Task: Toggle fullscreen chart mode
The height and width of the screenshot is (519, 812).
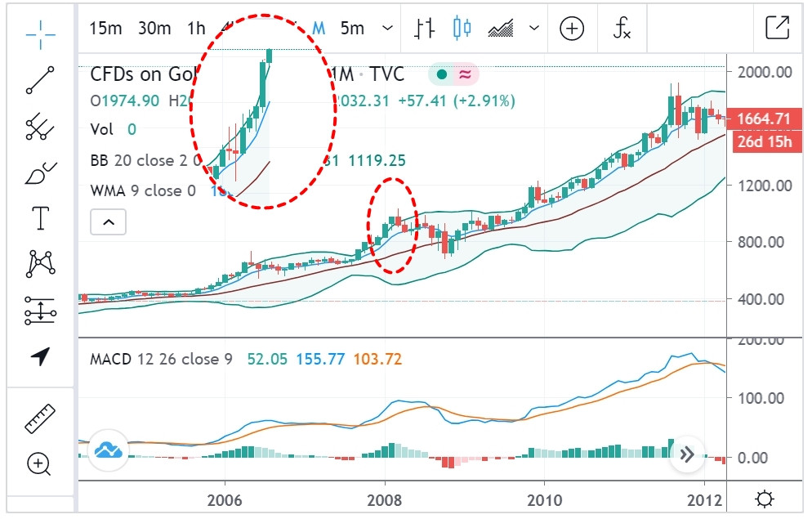Action: point(777,29)
